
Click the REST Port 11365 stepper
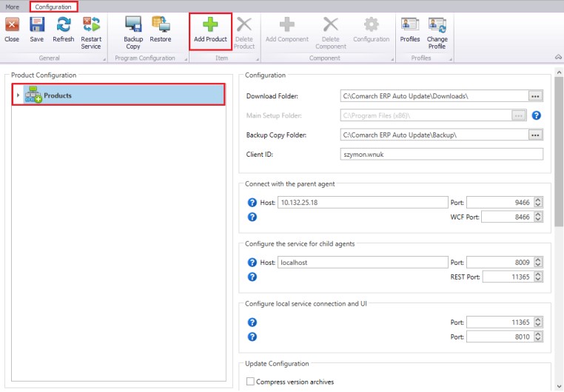[538, 277]
